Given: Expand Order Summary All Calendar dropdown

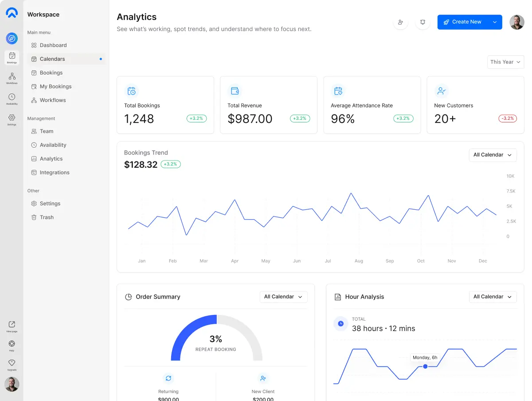Looking at the screenshot, I should [x=283, y=297].
